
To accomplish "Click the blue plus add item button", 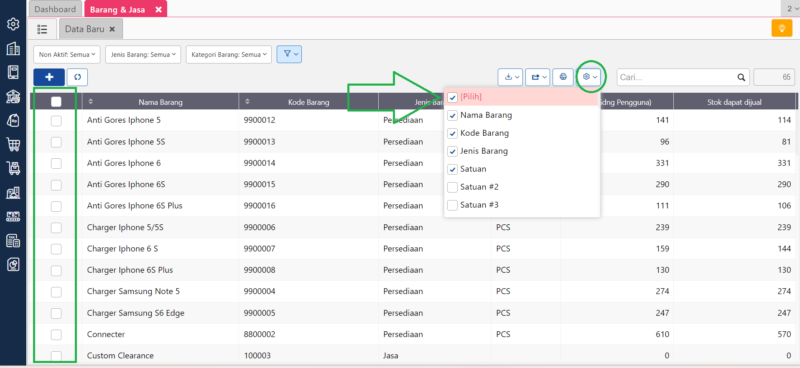I will [x=49, y=77].
